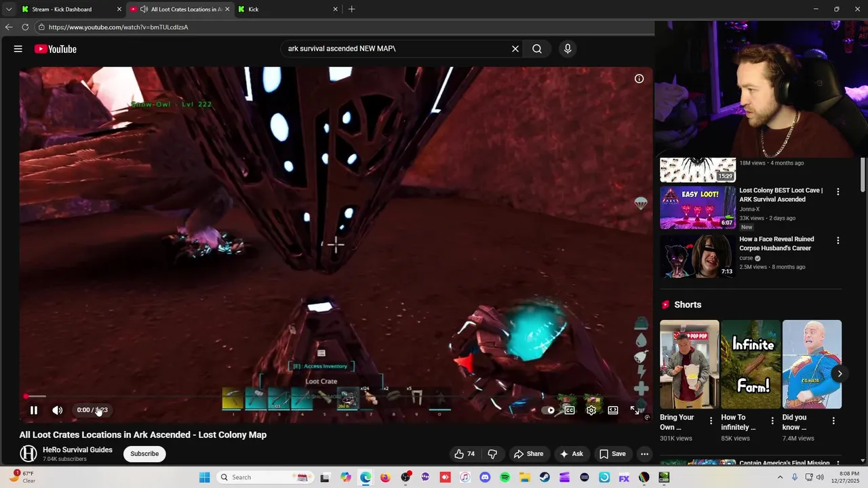Toggle the autoplay switch
The width and height of the screenshot is (868, 488).
547,410
